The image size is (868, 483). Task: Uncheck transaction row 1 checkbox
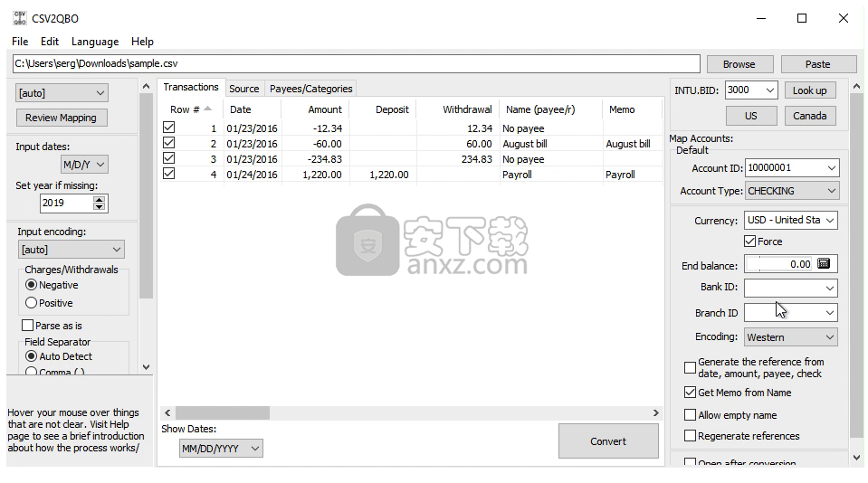pyautogui.click(x=169, y=128)
